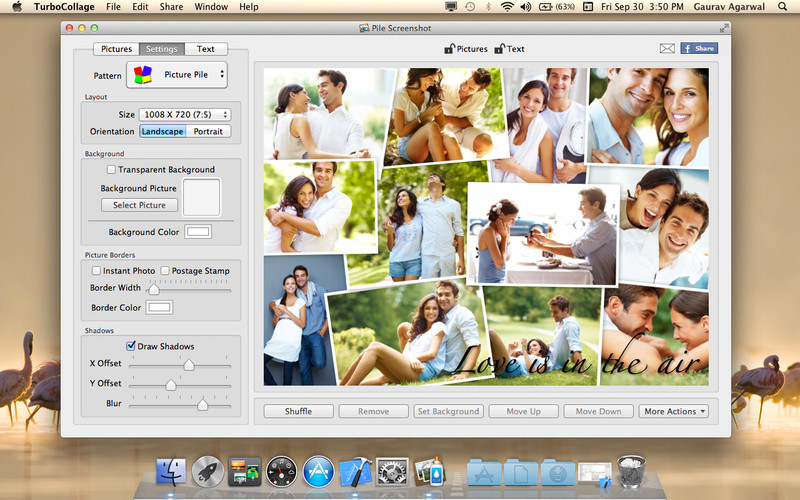Click the Select Picture button
800x500 pixels.
tap(139, 205)
